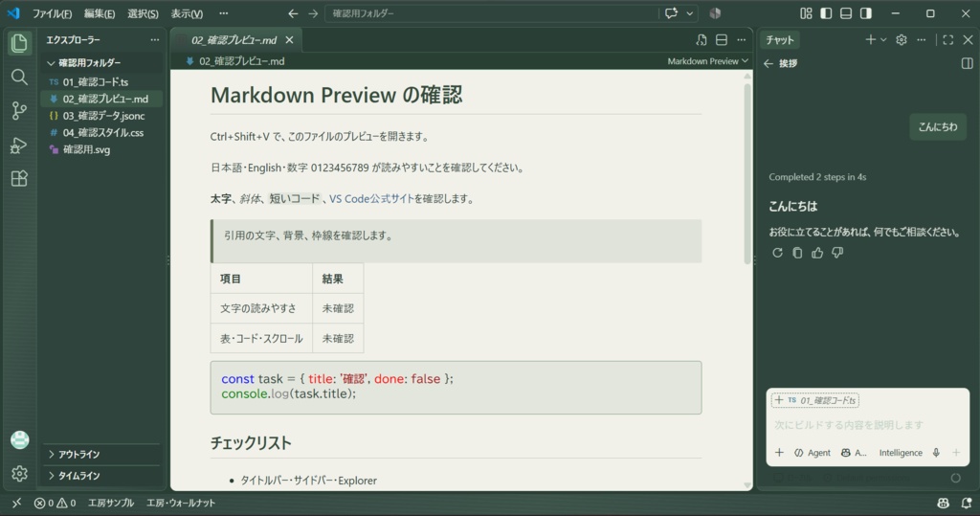Image resolution: width=980 pixels, height=516 pixels.
Task: Open the Extensions view
Action: click(x=19, y=178)
